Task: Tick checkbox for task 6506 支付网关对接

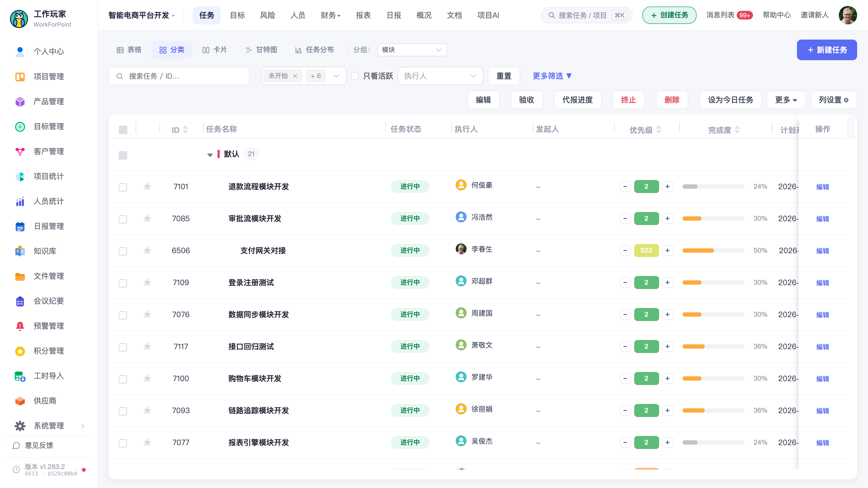Action: click(x=123, y=251)
